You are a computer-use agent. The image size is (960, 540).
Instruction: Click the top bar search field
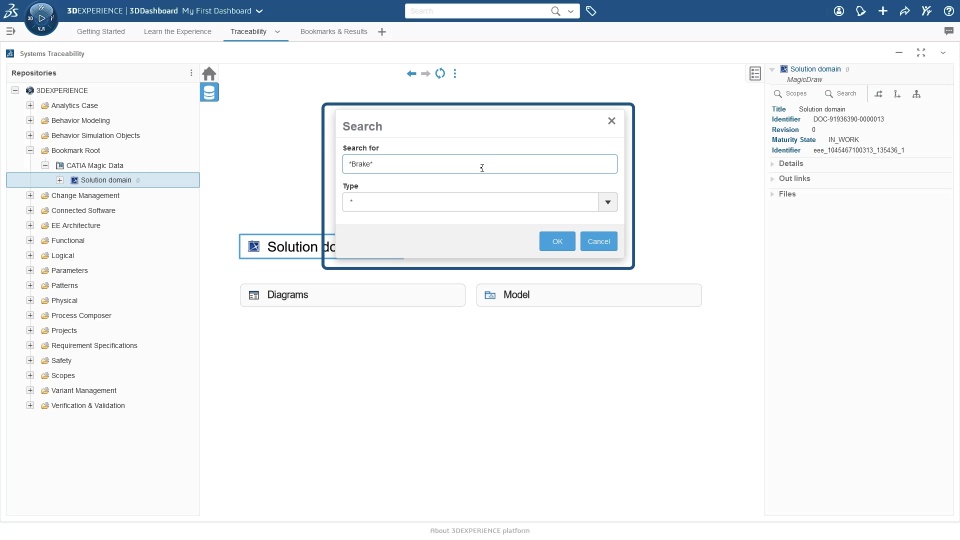pyautogui.click(x=478, y=11)
